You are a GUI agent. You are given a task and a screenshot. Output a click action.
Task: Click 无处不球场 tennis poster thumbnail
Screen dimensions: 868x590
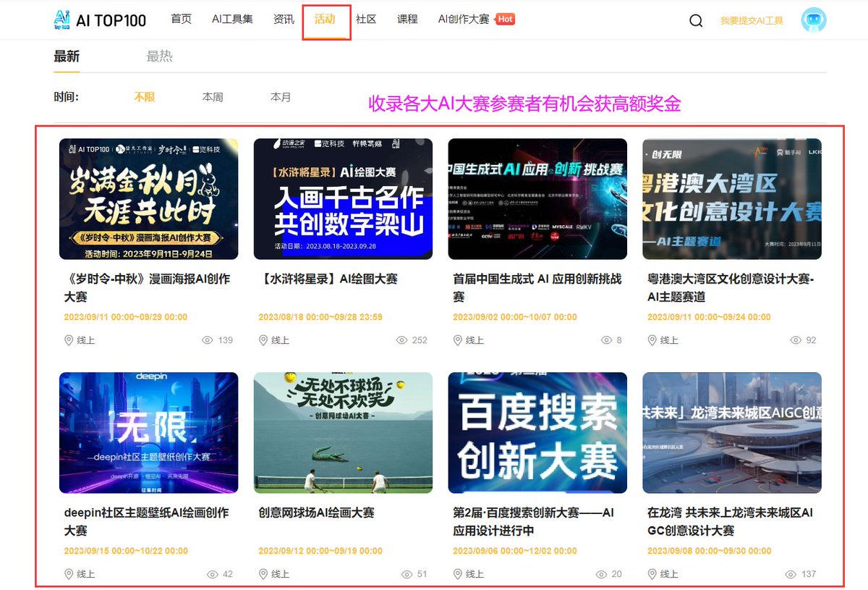point(343,433)
